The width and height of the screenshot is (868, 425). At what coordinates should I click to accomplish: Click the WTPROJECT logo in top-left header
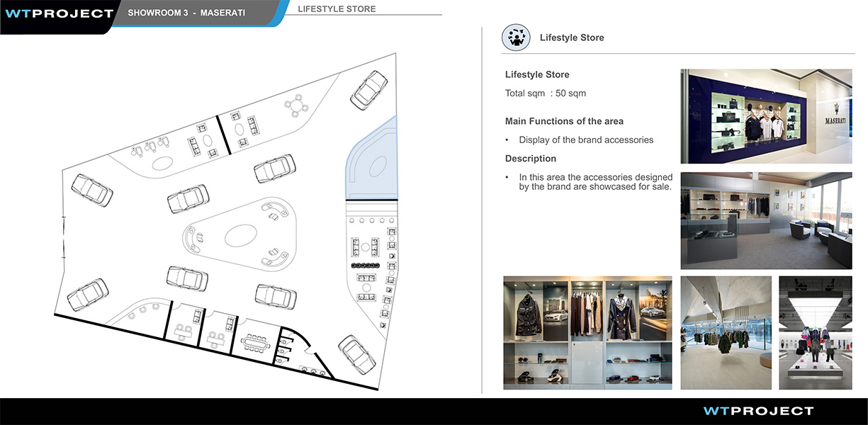59,13
